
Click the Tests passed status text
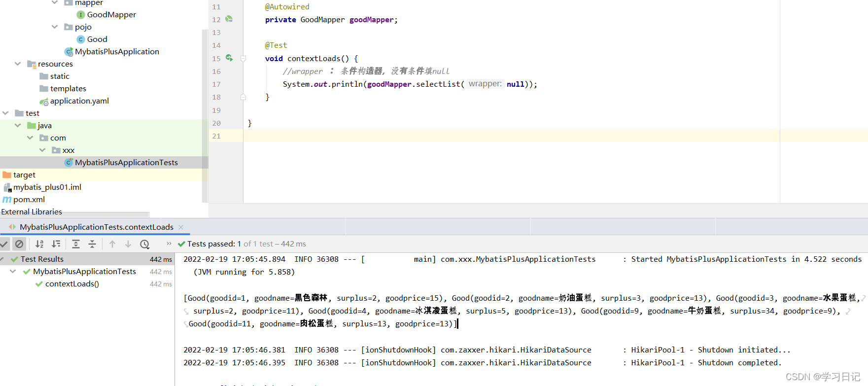[246, 244]
